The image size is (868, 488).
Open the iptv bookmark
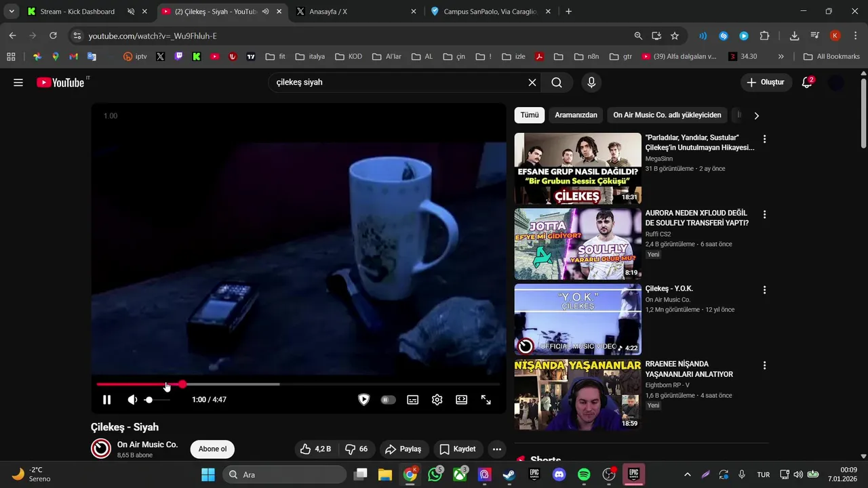pyautogui.click(x=135, y=57)
